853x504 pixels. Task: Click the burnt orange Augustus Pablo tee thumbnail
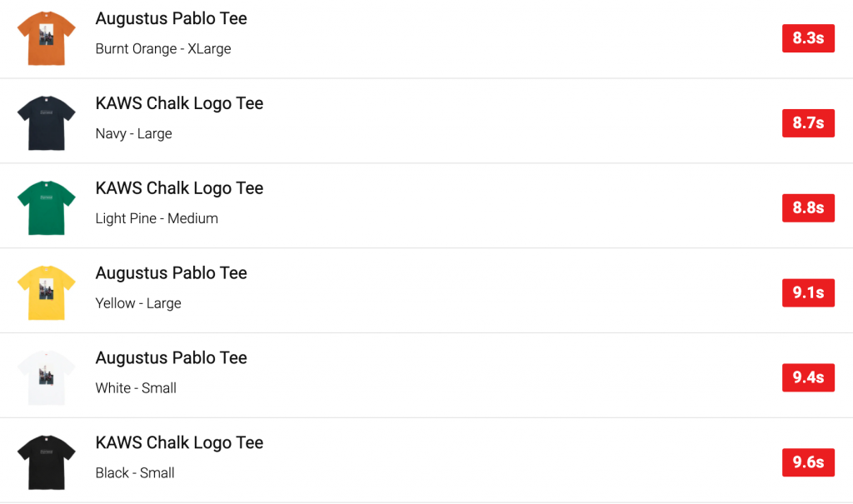coord(46,38)
